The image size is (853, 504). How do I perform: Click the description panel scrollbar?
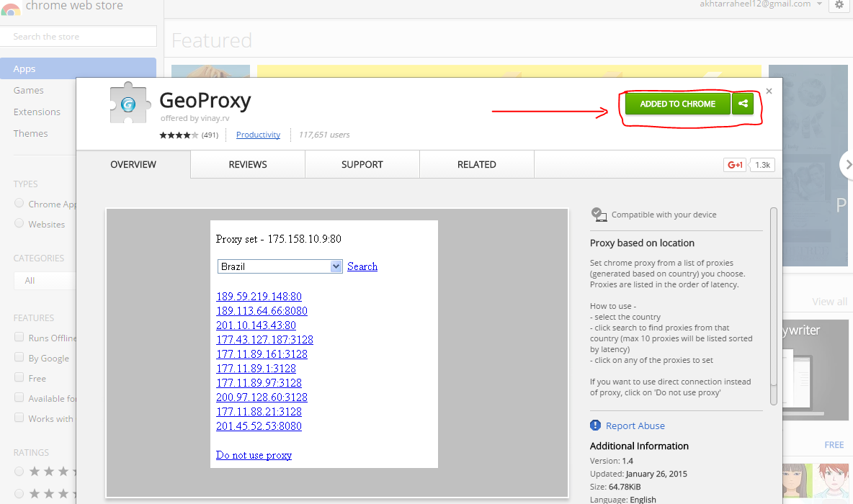(774, 306)
